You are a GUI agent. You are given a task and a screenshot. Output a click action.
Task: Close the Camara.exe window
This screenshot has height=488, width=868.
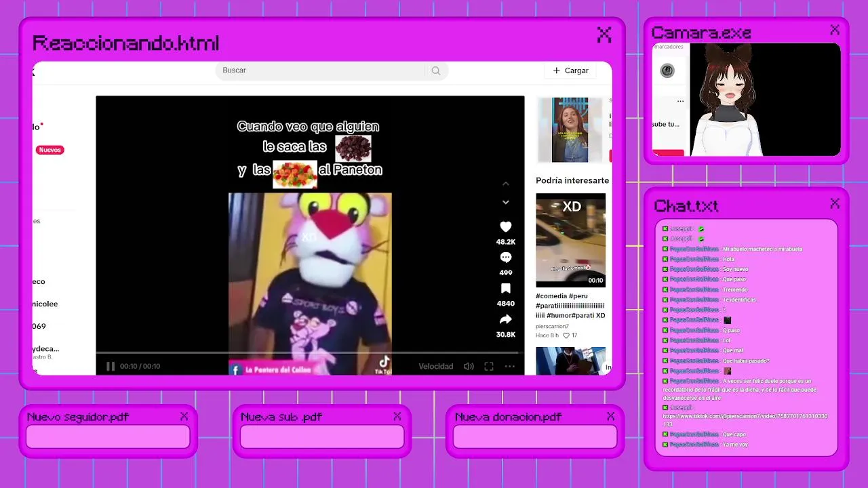tap(835, 30)
